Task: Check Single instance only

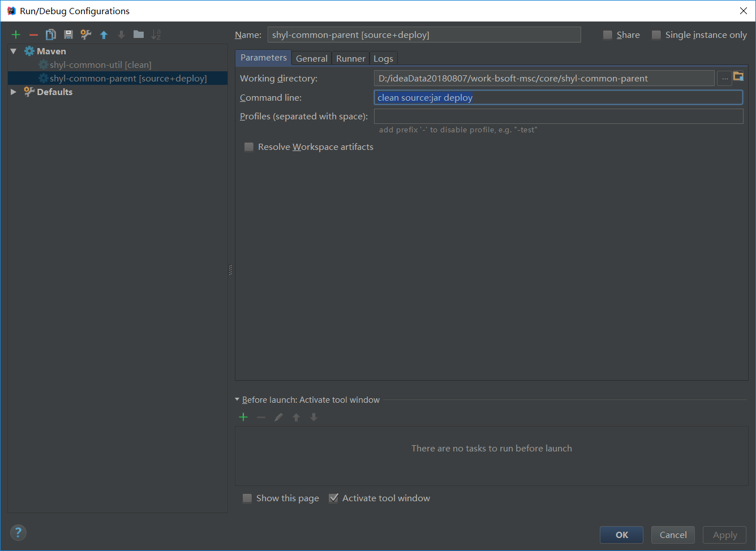Action: pos(656,35)
